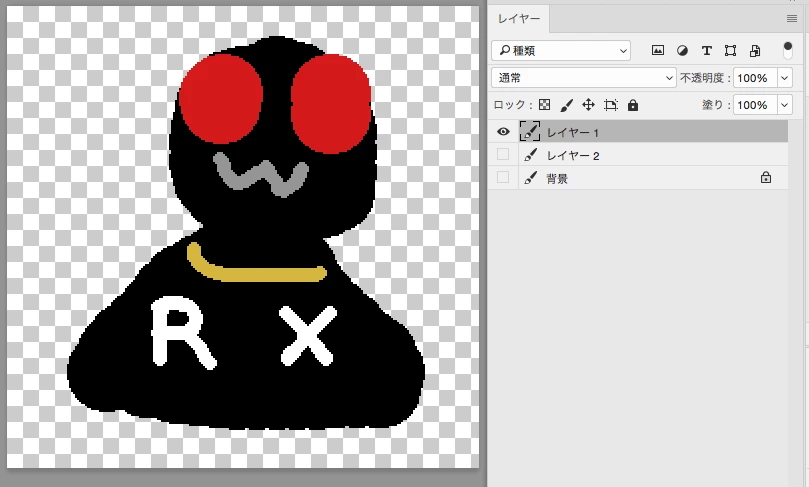The image size is (809, 487).
Task: Click 背景 layer brush thumbnail
Action: tap(530, 178)
